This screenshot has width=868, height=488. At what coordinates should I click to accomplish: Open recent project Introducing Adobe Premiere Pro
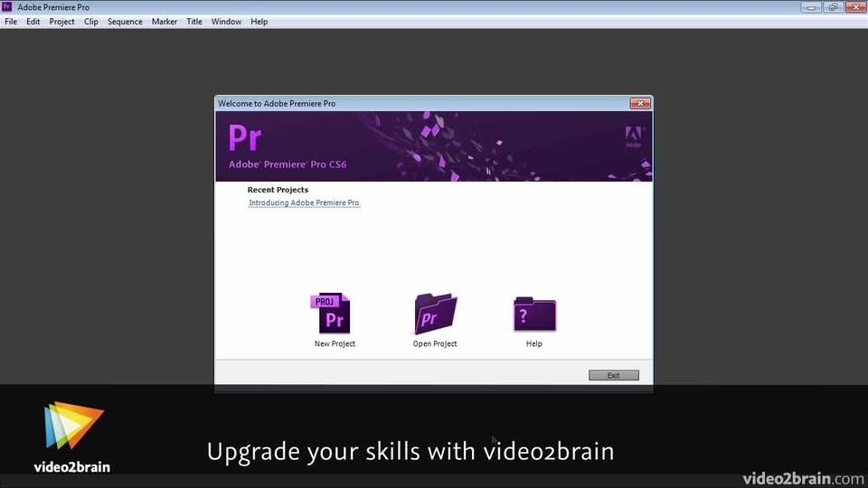click(x=304, y=202)
